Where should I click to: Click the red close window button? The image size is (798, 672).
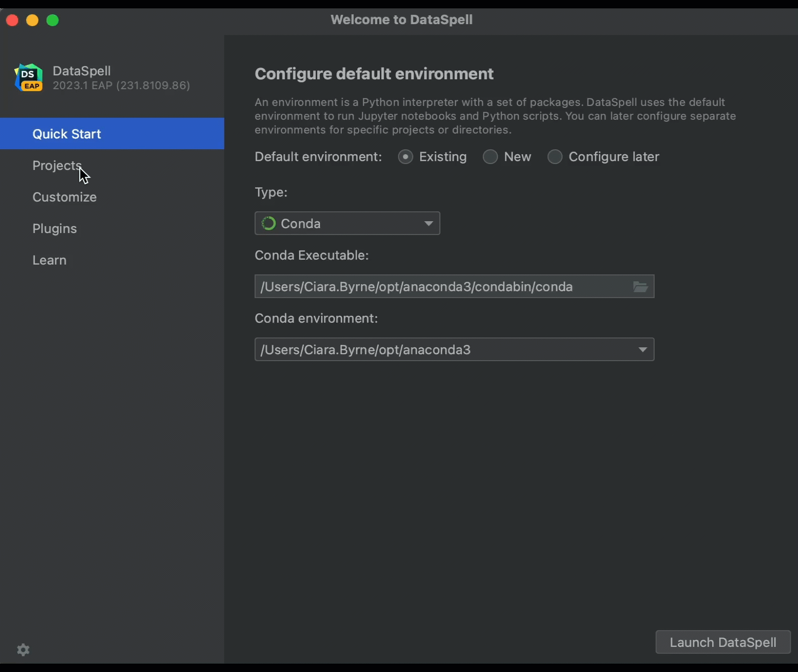pyautogui.click(x=12, y=20)
